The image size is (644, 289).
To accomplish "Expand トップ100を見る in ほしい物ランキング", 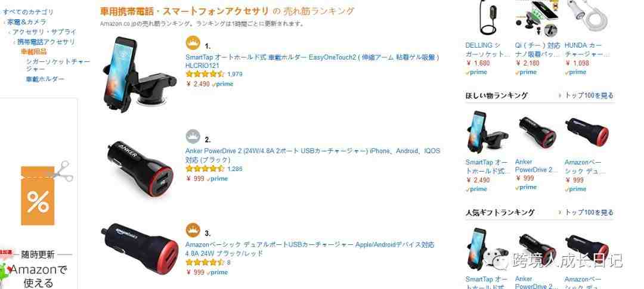I will coord(589,95).
